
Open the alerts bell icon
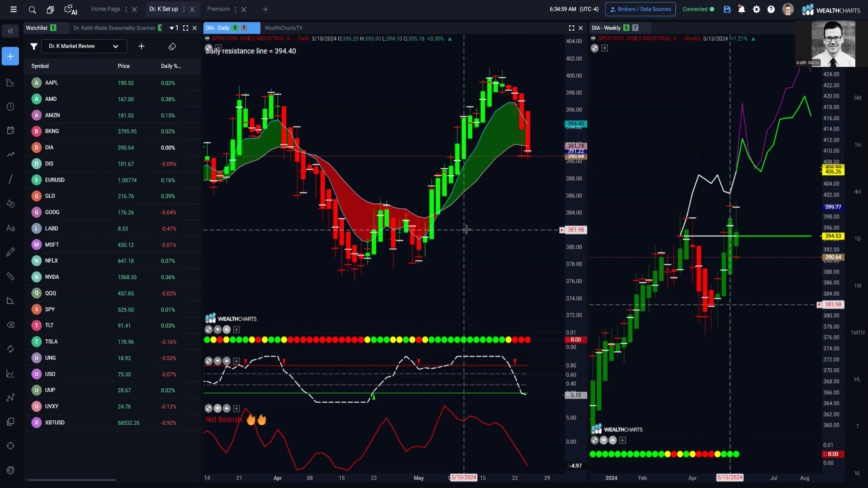coord(741,9)
